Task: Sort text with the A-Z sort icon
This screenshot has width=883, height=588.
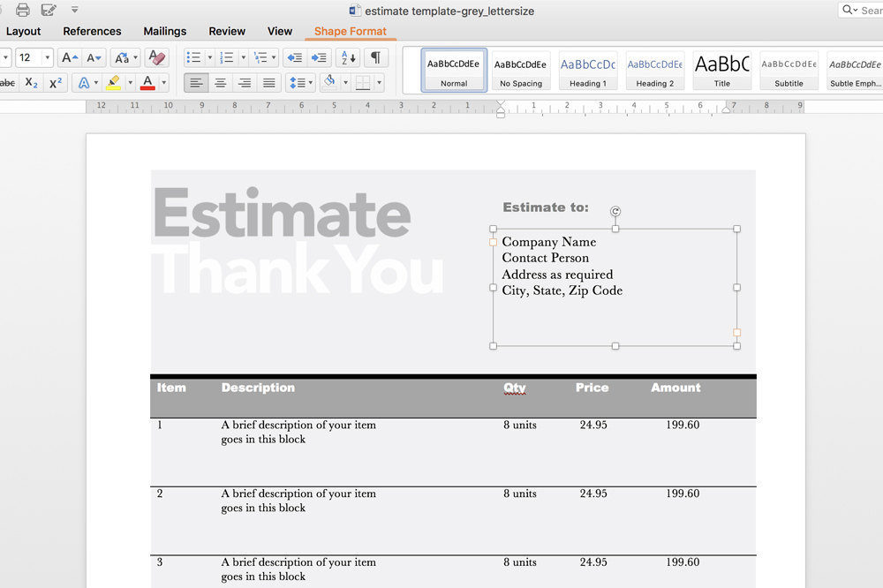Action: (x=348, y=57)
